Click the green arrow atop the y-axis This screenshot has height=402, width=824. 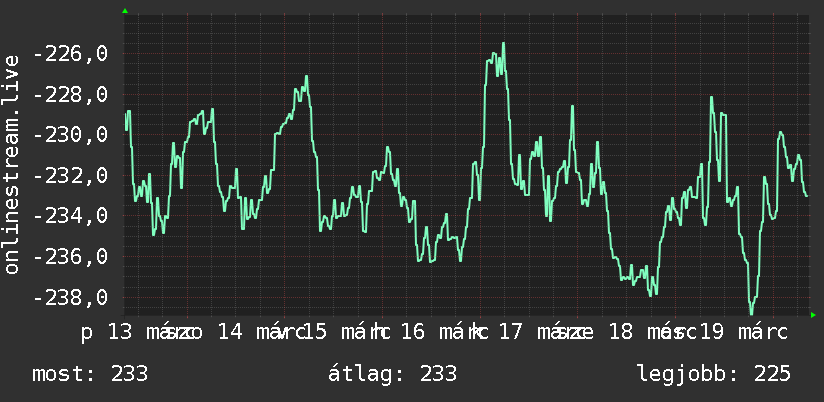pyautogui.click(x=125, y=11)
